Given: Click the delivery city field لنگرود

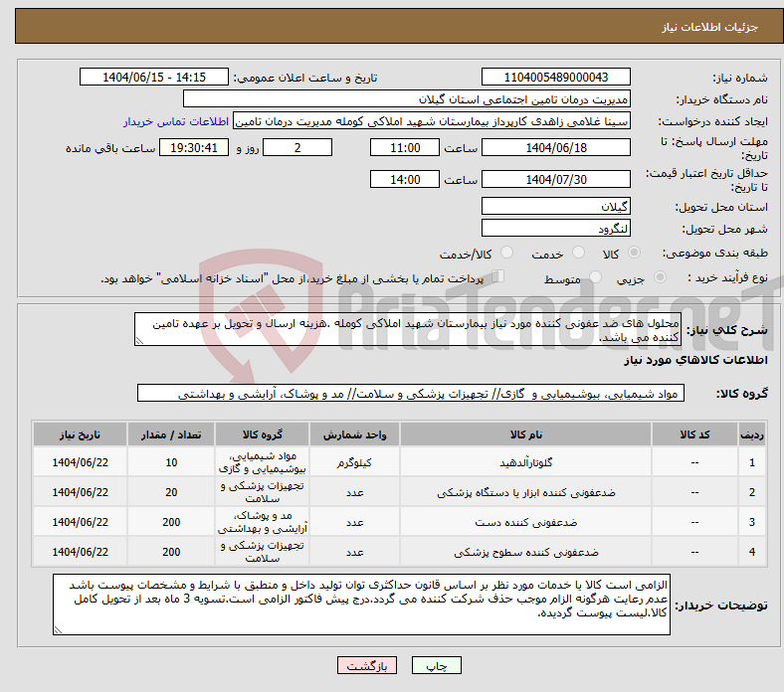Looking at the screenshot, I should point(555,229).
